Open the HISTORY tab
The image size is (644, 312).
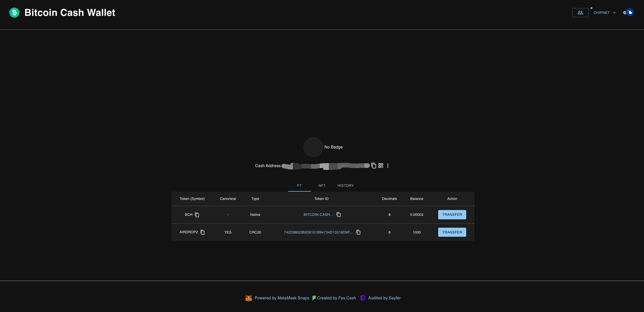pos(345,186)
